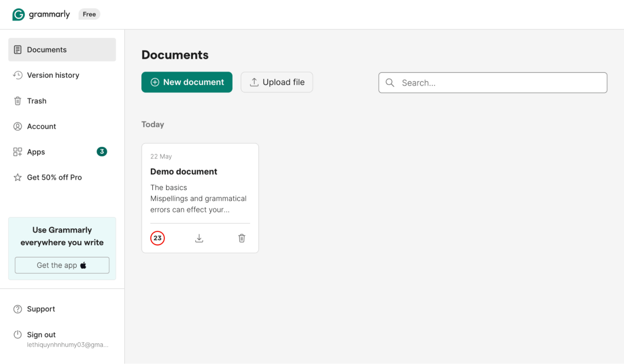
Task: Sign out of Grammarly
Action: tap(41, 334)
